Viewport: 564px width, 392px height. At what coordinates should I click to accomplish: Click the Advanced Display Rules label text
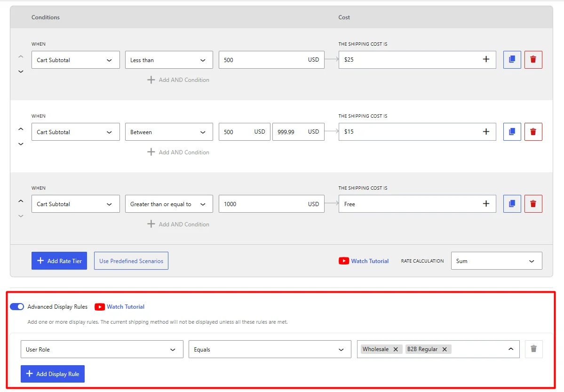point(57,307)
